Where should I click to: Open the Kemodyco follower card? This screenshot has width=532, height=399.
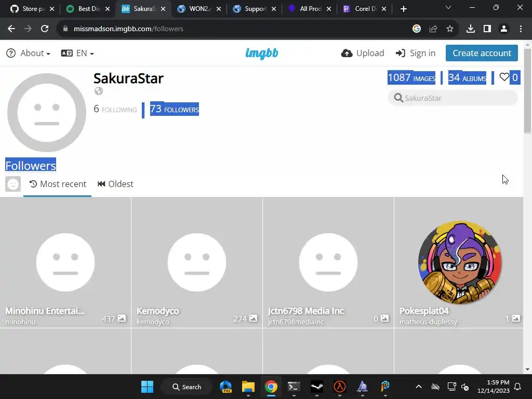click(x=197, y=262)
